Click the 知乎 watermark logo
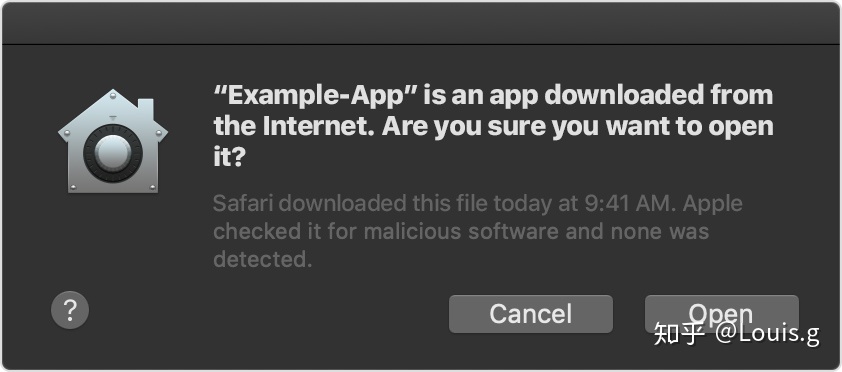Image resolution: width=842 pixels, height=372 pixels. [679, 333]
